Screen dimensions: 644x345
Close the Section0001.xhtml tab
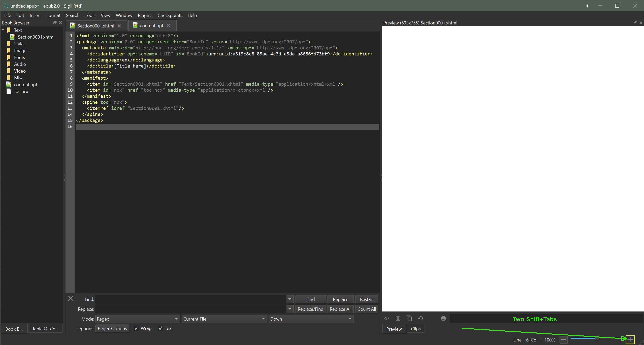click(x=119, y=26)
